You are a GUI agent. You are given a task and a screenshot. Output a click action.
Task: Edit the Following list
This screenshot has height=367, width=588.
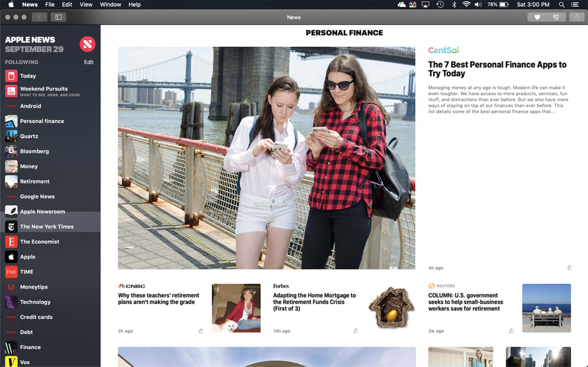[88, 62]
